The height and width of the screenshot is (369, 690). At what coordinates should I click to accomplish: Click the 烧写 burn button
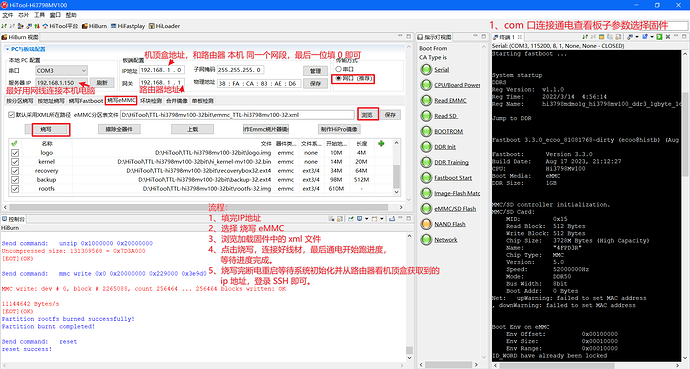pos(47,129)
